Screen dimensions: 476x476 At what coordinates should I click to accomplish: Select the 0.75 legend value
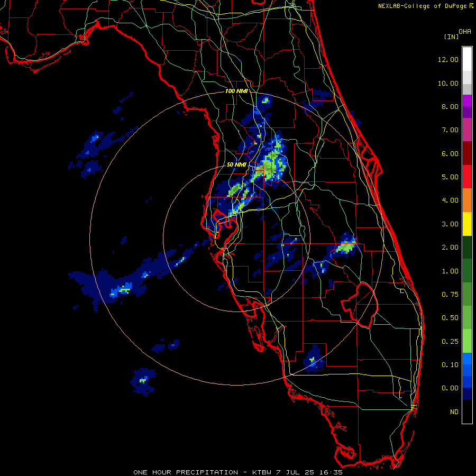(x=450, y=295)
